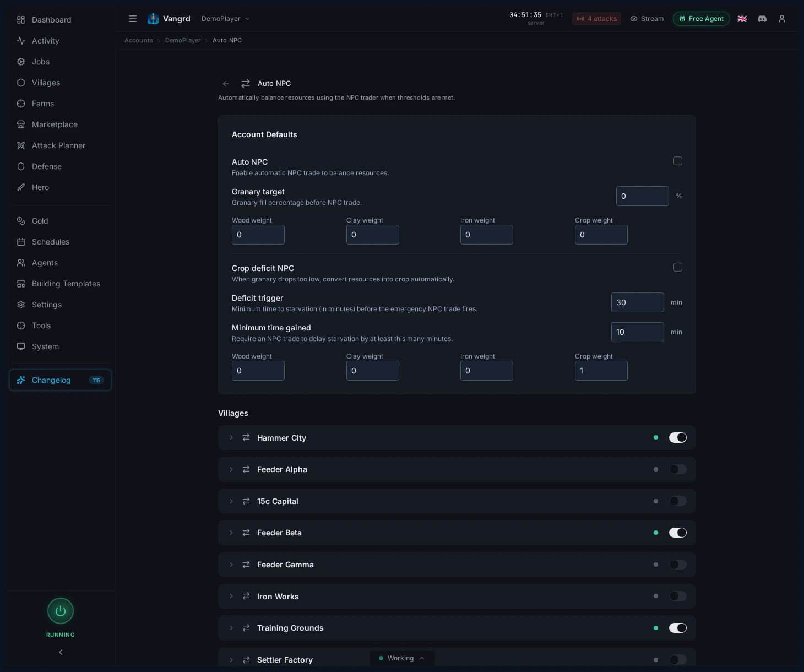Expand the Iron Works village row

point(231,596)
